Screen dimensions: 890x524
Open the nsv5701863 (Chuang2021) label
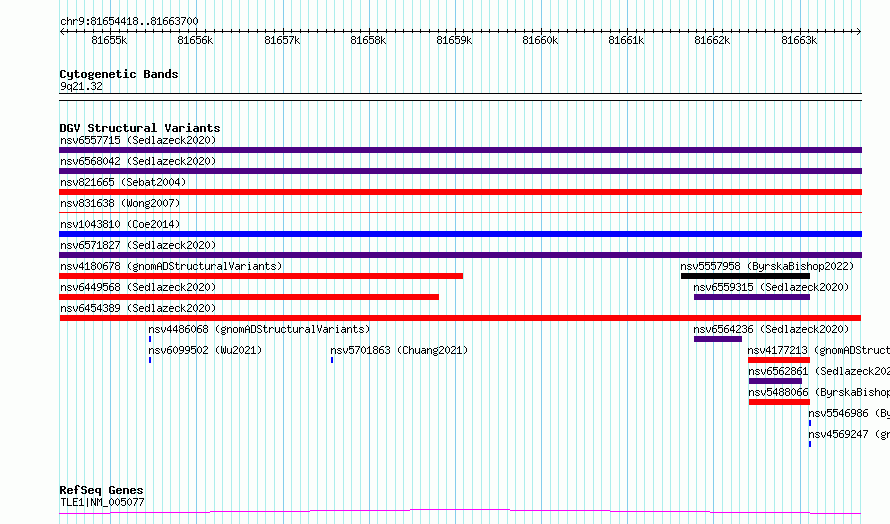pyautogui.click(x=399, y=350)
